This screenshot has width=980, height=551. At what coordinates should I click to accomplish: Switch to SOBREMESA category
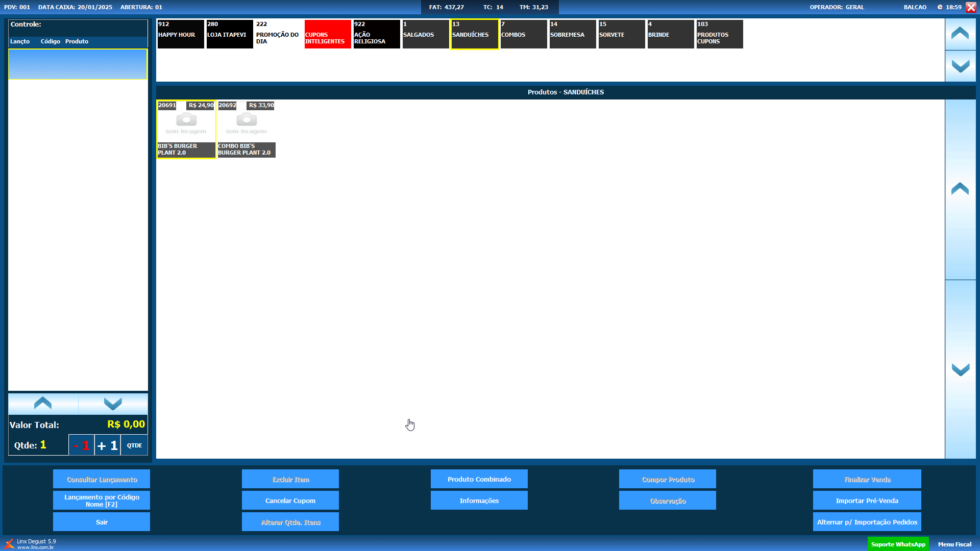click(x=572, y=34)
